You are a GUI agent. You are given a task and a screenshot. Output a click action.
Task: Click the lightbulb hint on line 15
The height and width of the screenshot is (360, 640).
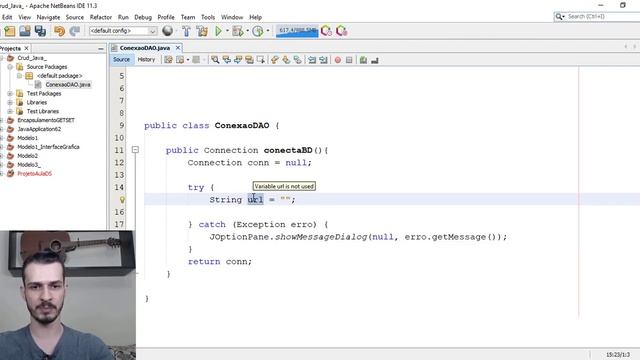tap(122, 200)
